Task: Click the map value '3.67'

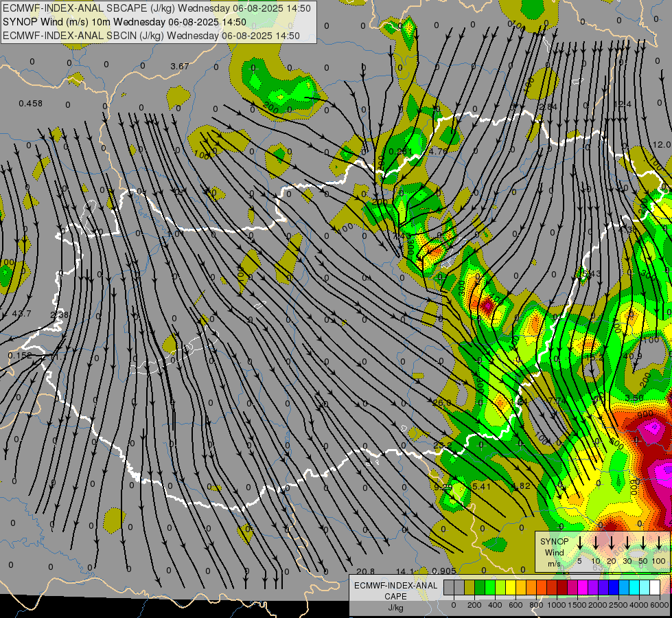Action: (180, 66)
